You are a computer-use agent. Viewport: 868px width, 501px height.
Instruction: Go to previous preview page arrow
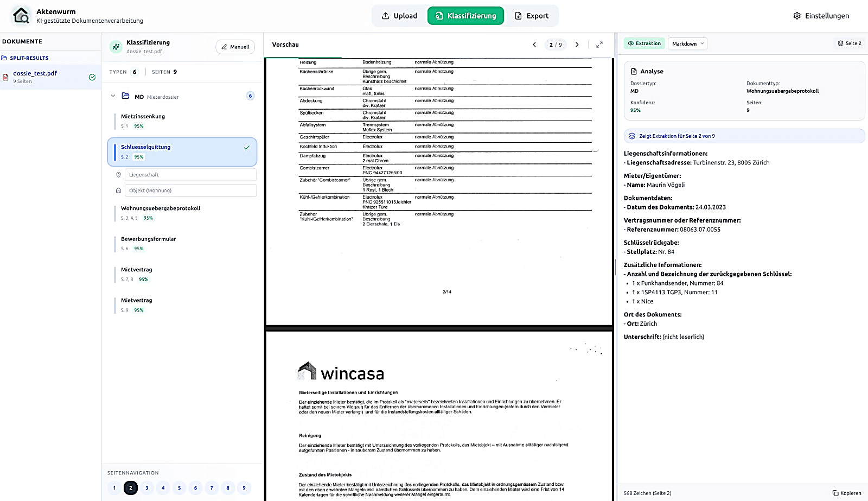click(x=534, y=45)
